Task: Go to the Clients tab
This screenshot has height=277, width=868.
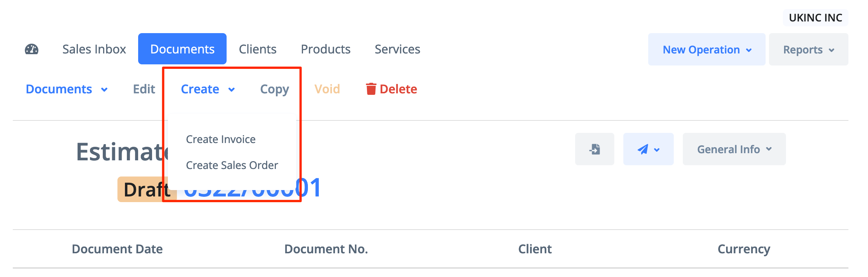Action: tap(257, 49)
